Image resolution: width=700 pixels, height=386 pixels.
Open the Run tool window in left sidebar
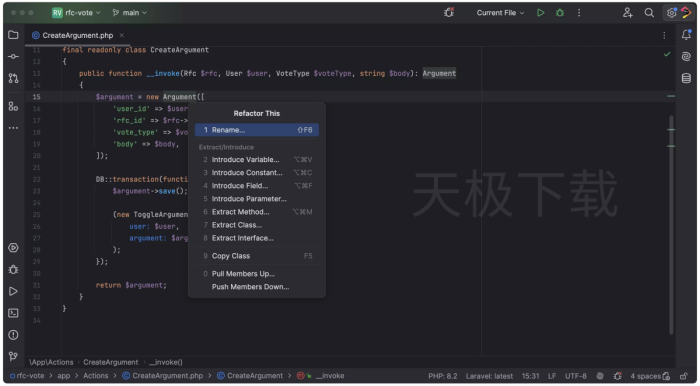point(13,291)
